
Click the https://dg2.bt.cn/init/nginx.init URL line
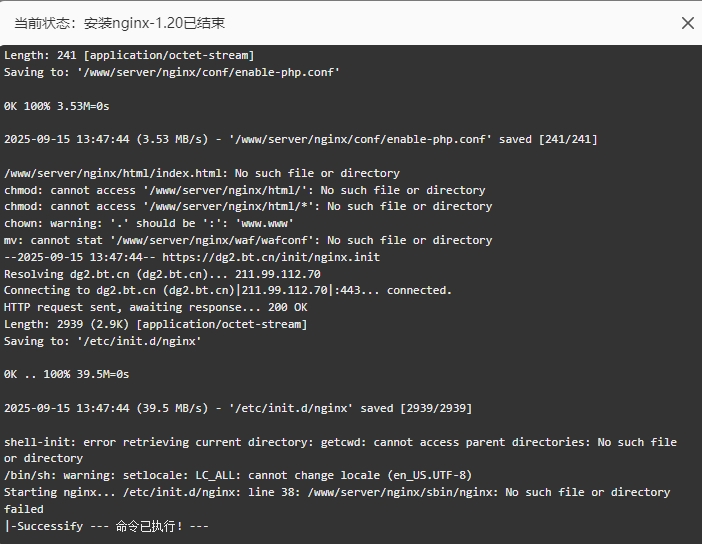[x=192, y=257]
